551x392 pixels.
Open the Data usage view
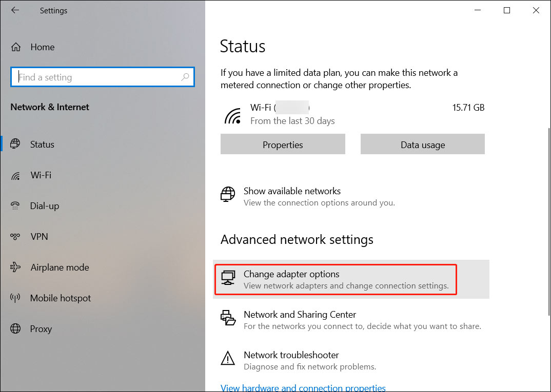point(422,144)
